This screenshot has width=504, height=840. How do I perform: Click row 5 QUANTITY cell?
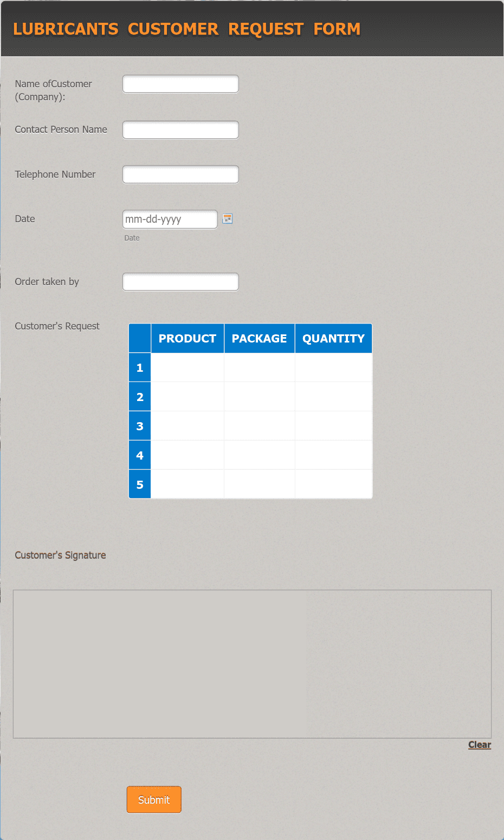click(x=334, y=484)
